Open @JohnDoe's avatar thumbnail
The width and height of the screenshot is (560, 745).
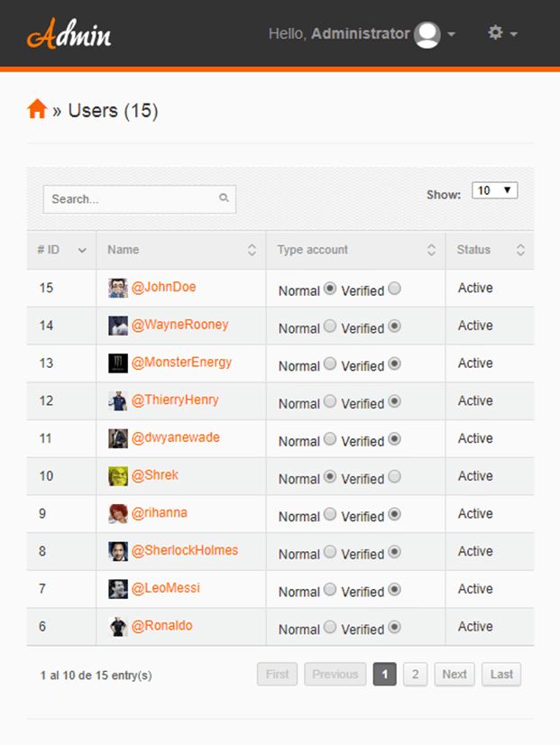click(118, 288)
